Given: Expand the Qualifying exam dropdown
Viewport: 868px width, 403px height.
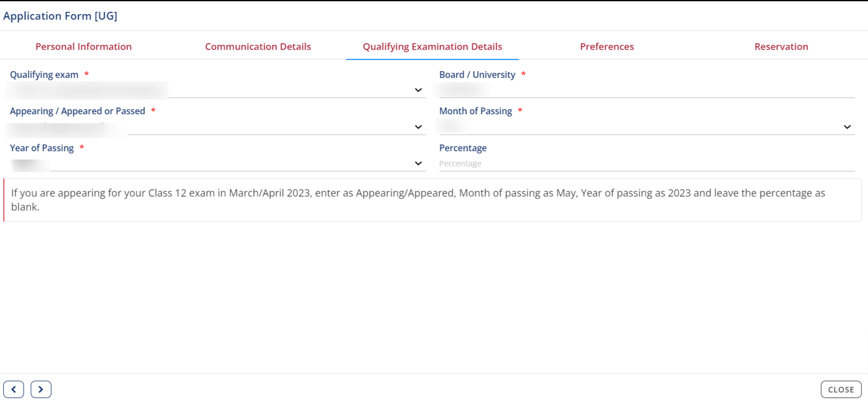Looking at the screenshot, I should 418,90.
